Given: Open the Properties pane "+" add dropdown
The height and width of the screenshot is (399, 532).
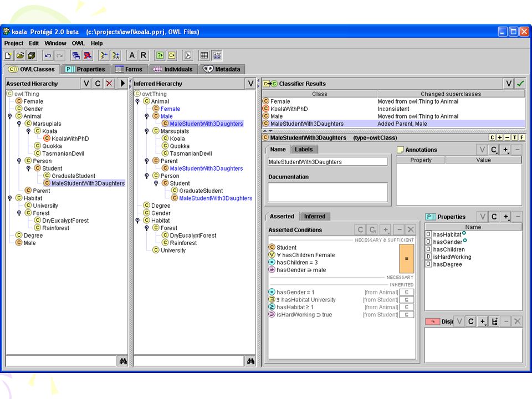Looking at the screenshot, I should (506, 217).
